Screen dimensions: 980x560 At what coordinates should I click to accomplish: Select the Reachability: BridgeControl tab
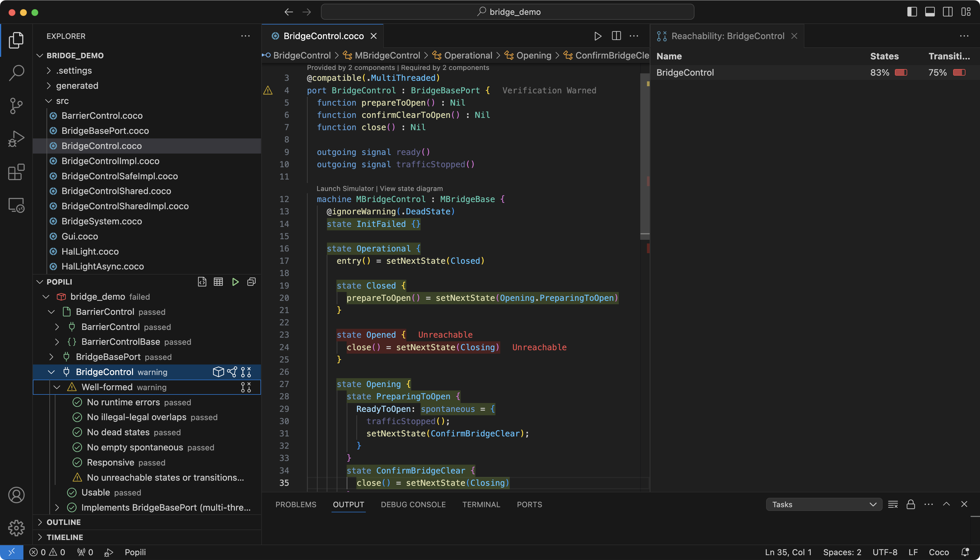(727, 36)
